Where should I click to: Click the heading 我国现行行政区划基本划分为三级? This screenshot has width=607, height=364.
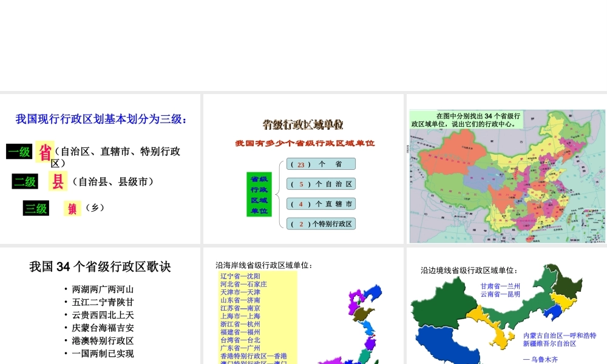101,119
